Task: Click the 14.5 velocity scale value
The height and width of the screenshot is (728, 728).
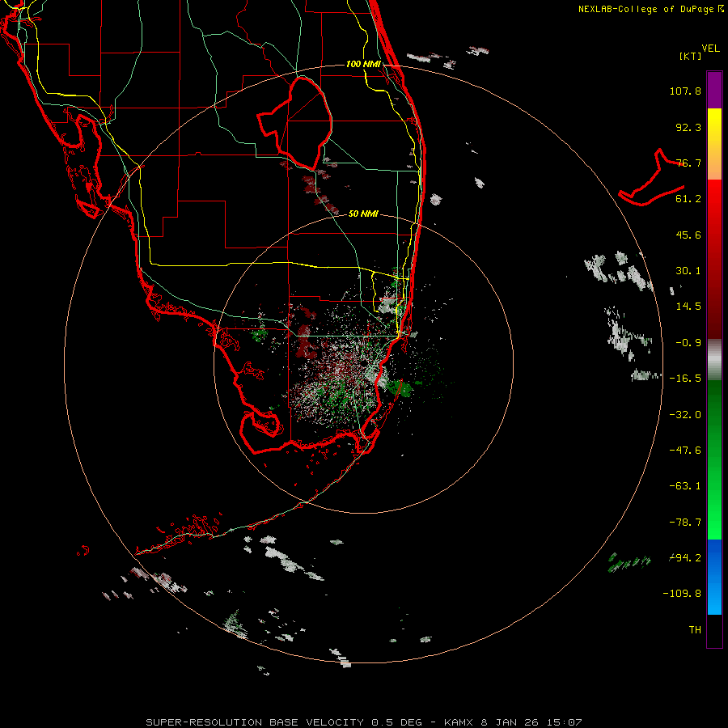Action: [688, 307]
